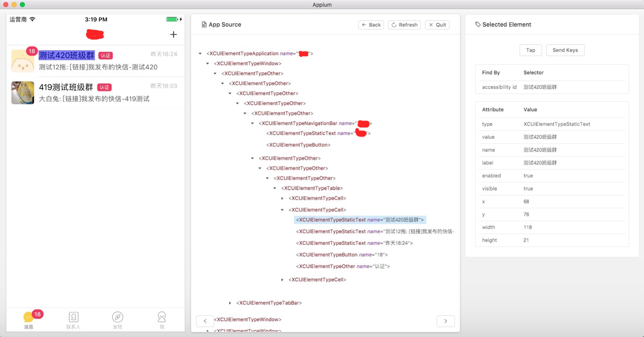Quit the inspector session
Screen dimensions: 644x337
tap(437, 25)
